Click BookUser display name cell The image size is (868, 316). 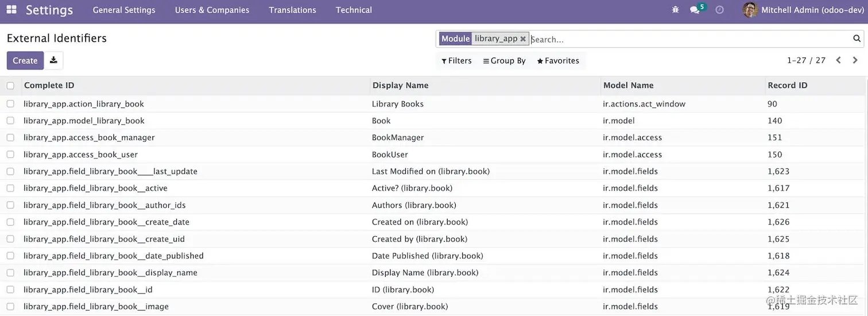click(390, 155)
